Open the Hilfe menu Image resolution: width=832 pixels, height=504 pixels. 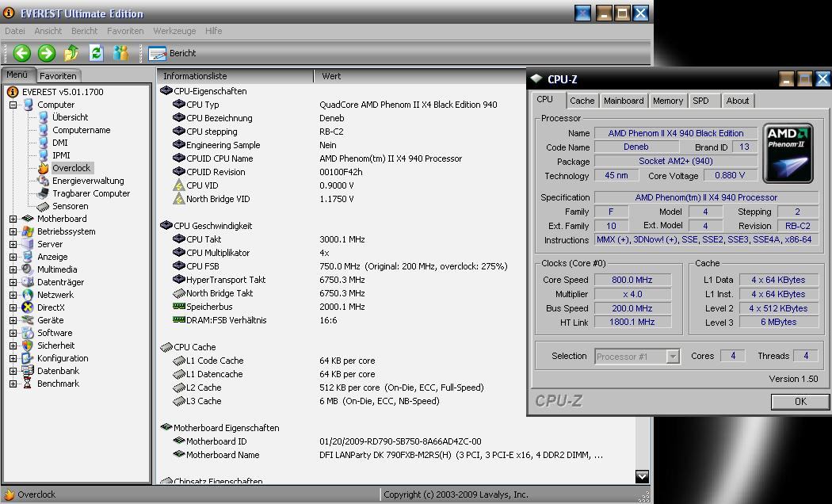(213, 31)
